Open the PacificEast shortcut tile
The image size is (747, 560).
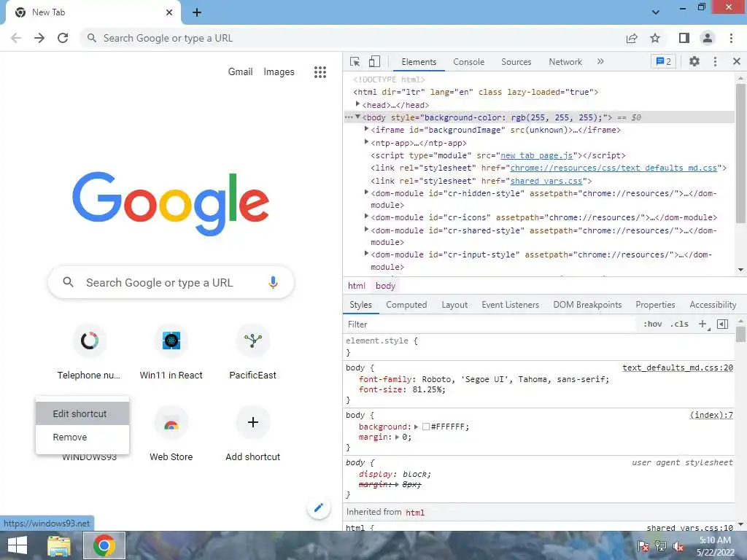point(253,352)
